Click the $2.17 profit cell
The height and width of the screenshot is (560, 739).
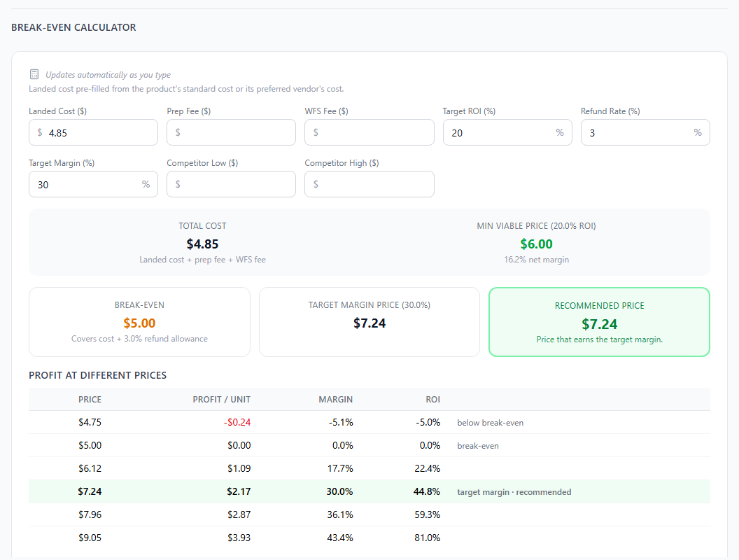(x=239, y=491)
